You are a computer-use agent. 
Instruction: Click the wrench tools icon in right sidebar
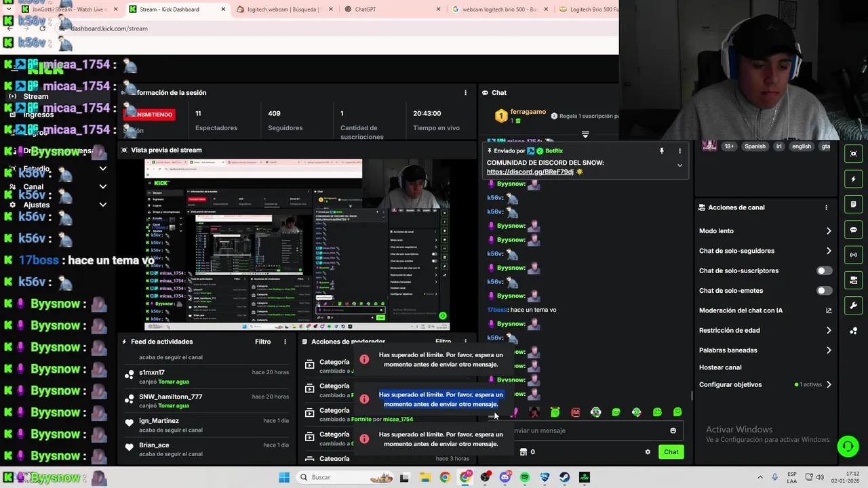click(x=853, y=305)
